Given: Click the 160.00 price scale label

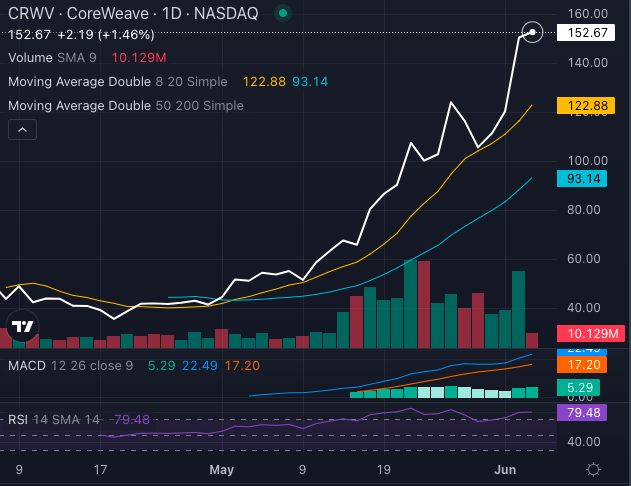Looking at the screenshot, I should click(588, 14).
